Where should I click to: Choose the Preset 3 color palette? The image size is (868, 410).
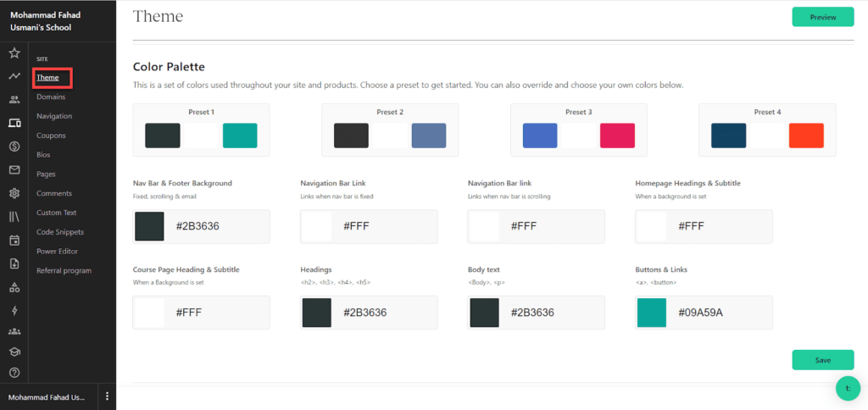tap(578, 130)
